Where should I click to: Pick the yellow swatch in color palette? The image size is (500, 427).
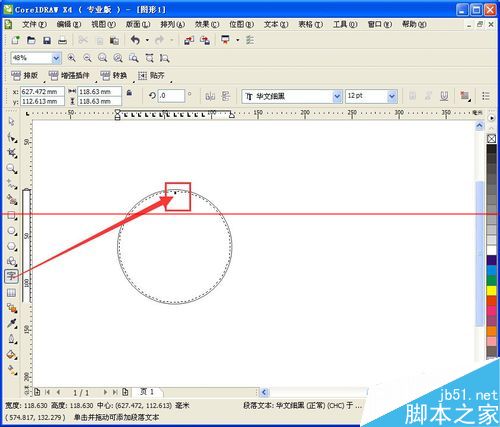point(491,290)
